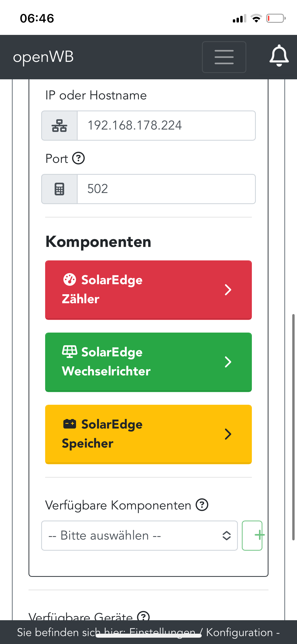Show help for the Port setting
The width and height of the screenshot is (297, 644).
78,158
